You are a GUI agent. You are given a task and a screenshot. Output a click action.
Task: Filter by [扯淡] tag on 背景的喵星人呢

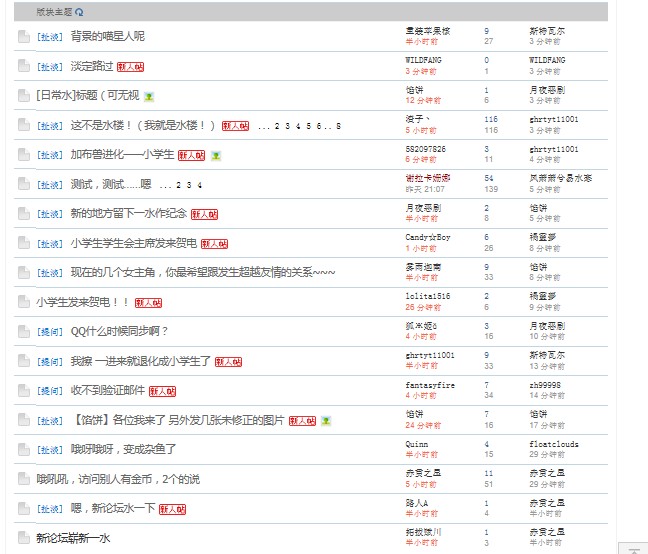pos(50,37)
